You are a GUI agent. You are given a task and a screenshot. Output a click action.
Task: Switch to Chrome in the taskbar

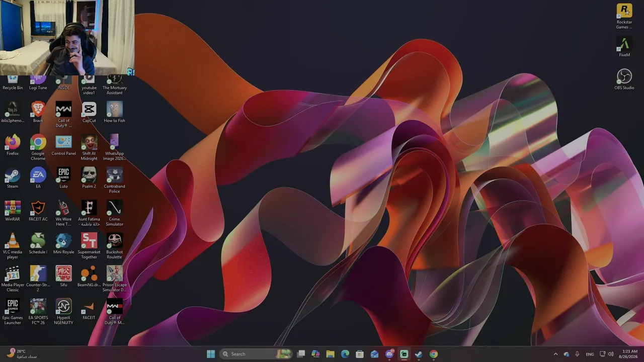pyautogui.click(x=434, y=354)
